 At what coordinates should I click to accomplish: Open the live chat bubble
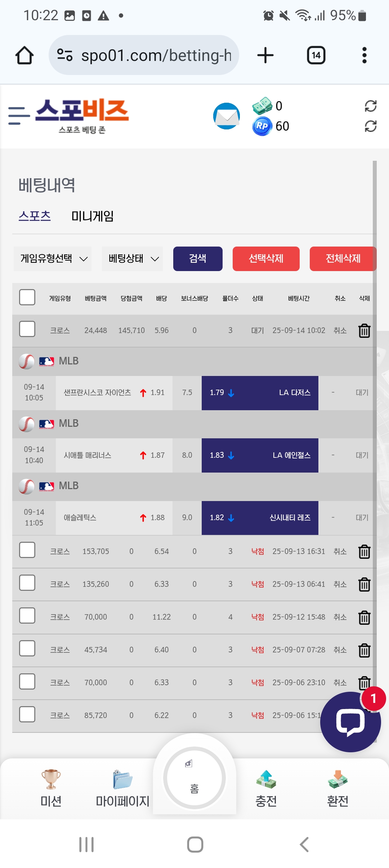[x=350, y=722]
